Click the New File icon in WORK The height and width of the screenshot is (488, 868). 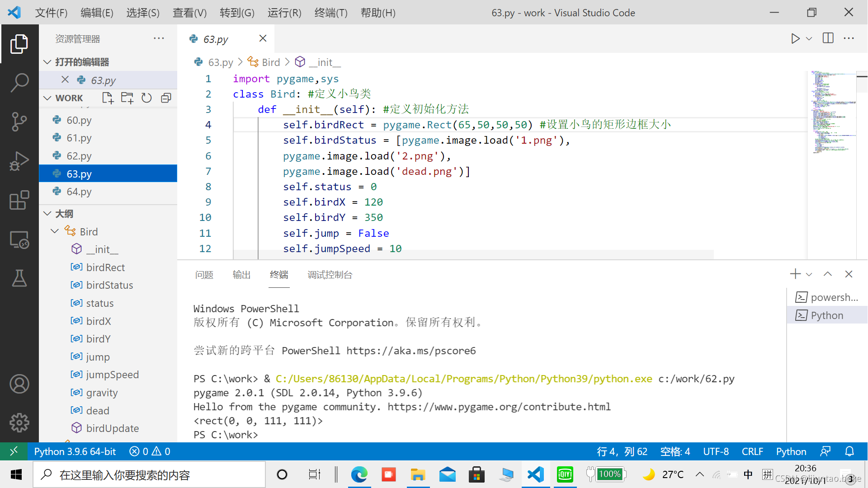click(108, 98)
